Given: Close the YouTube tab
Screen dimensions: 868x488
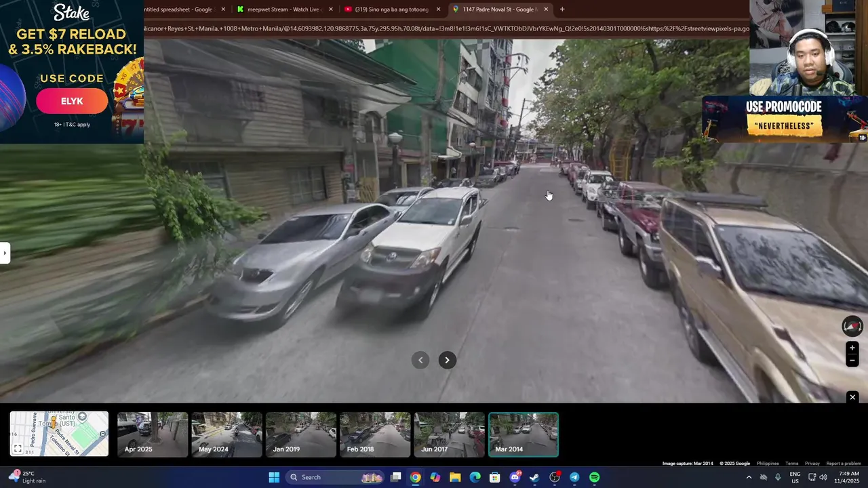Looking at the screenshot, I should tap(439, 9).
